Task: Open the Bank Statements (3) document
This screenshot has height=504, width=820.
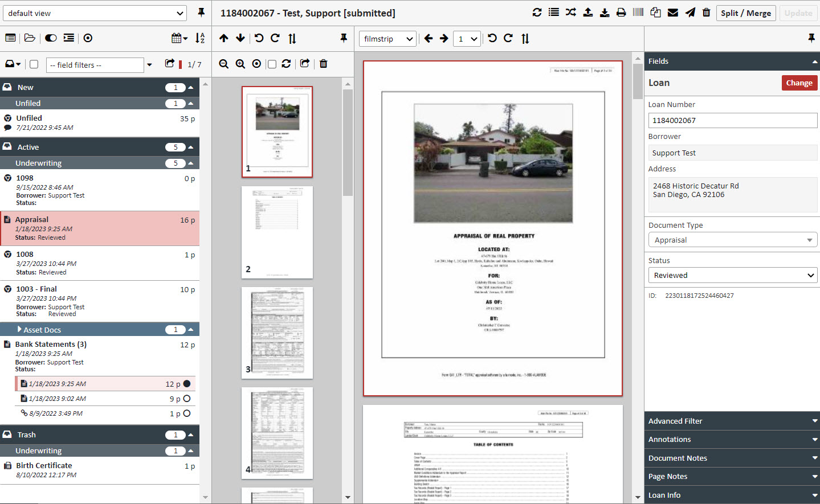Action: coord(51,345)
